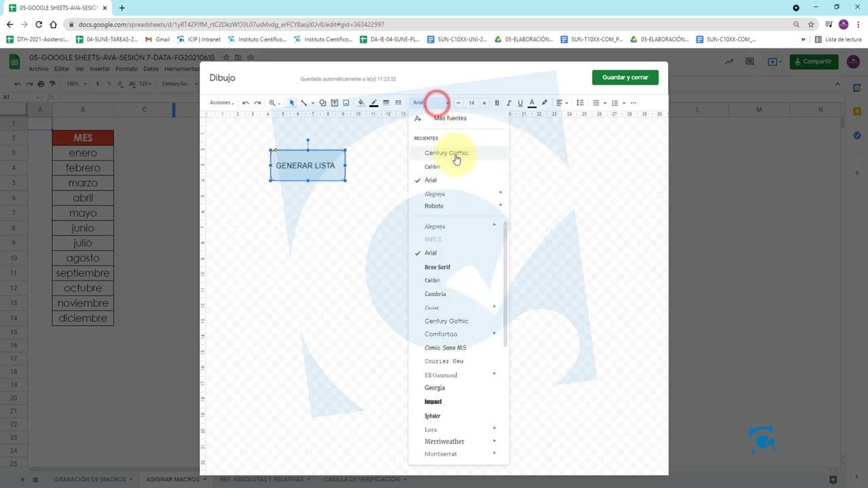Open the fill color paint bucket

(x=361, y=103)
